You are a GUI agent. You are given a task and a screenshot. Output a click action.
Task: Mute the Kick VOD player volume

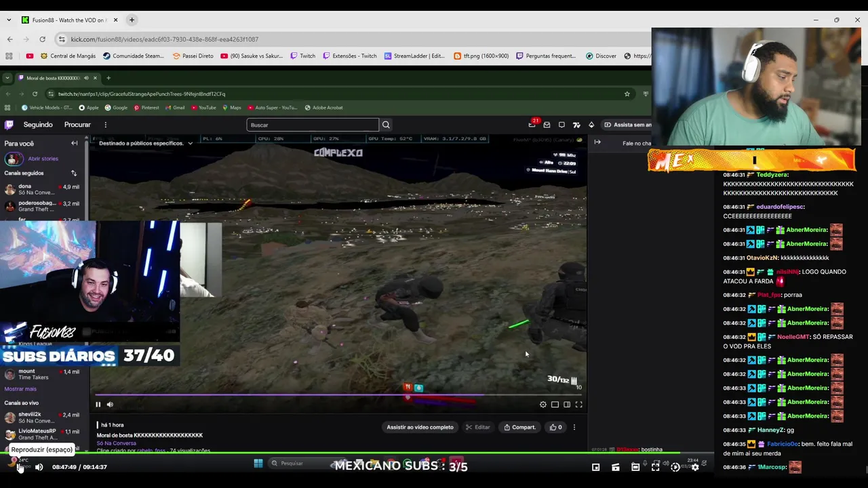(39, 467)
